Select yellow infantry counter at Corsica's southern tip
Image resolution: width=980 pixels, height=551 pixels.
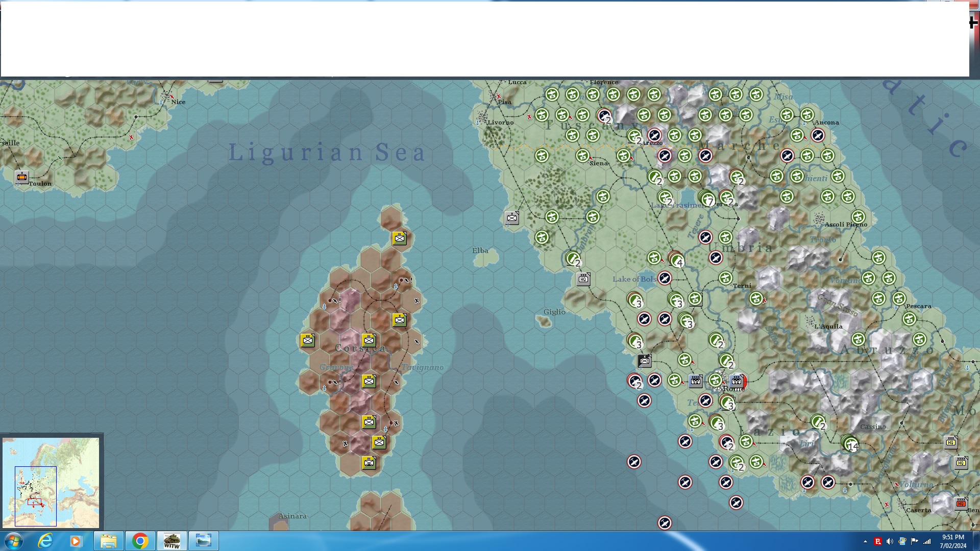pos(369,463)
